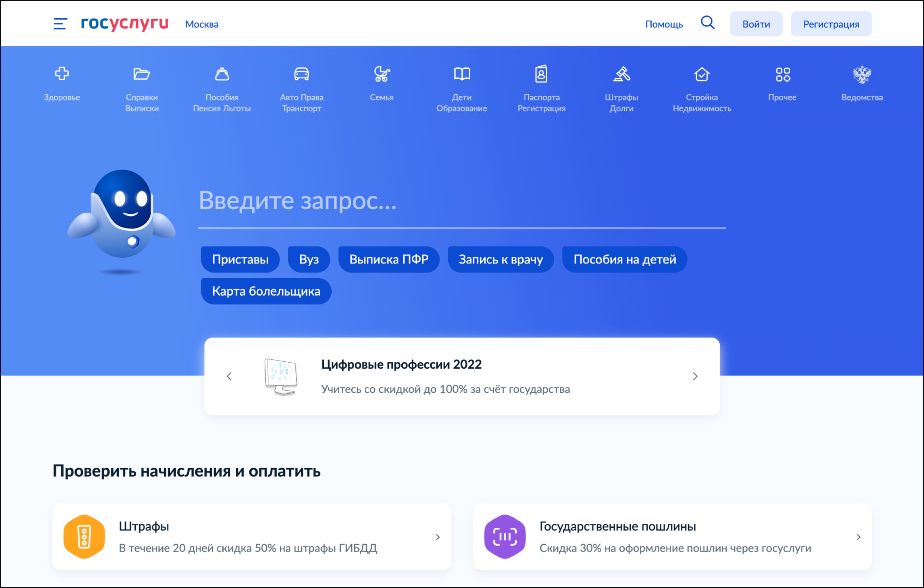Open Семья stroller icon category
The width and height of the screenshot is (924, 588).
382,74
